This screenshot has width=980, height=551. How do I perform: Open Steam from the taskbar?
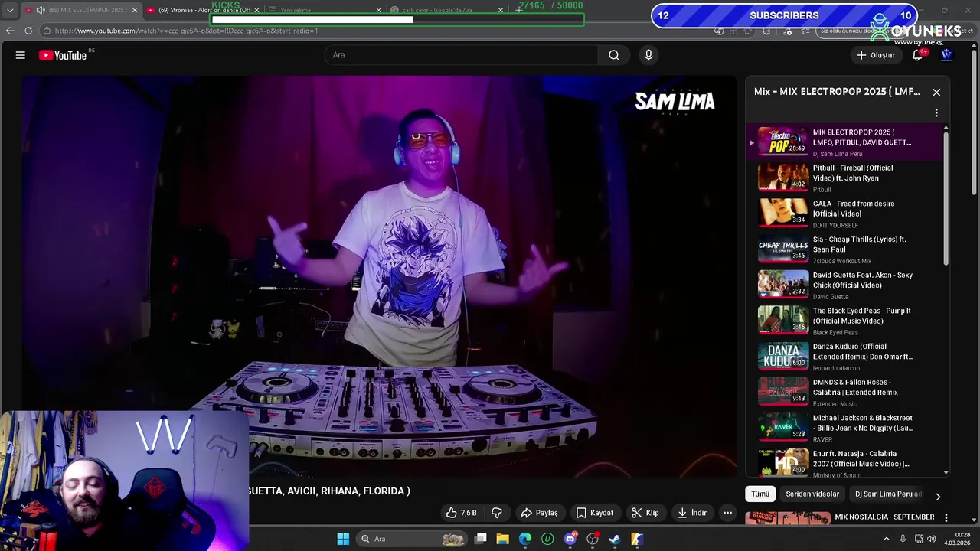614,539
